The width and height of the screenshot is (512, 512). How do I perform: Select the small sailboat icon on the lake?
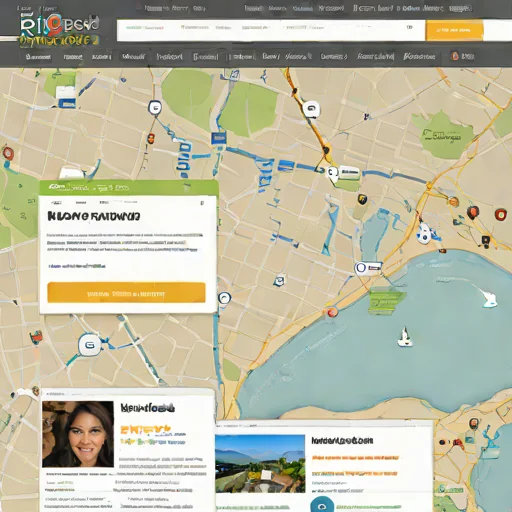tap(405, 337)
